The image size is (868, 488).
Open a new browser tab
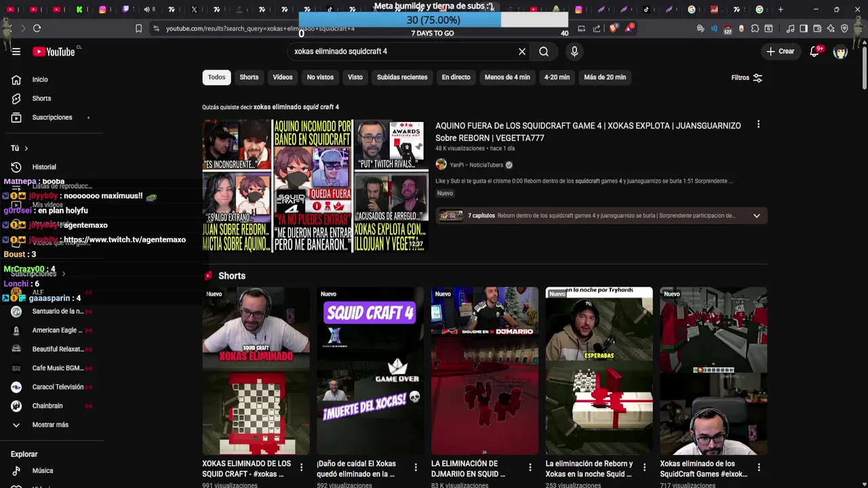click(x=781, y=9)
